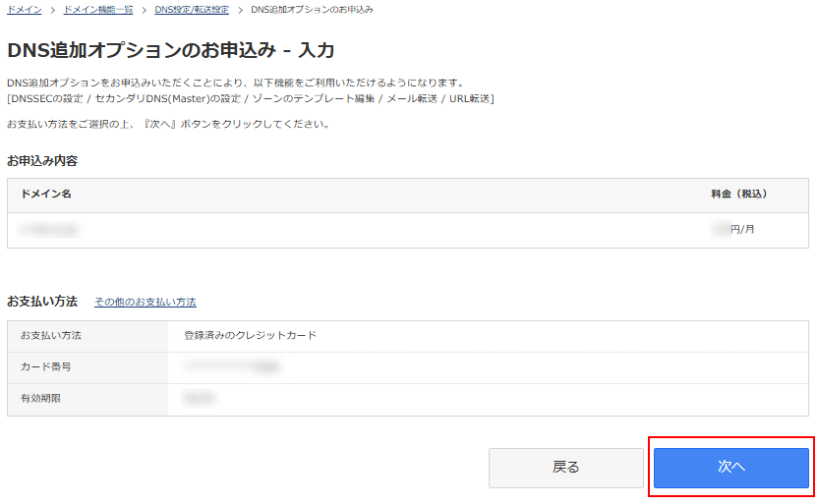Screen dimensions: 817x504
Task: Click the DNS追加オプションのお申込み breadcrumb text
Action: point(312,9)
